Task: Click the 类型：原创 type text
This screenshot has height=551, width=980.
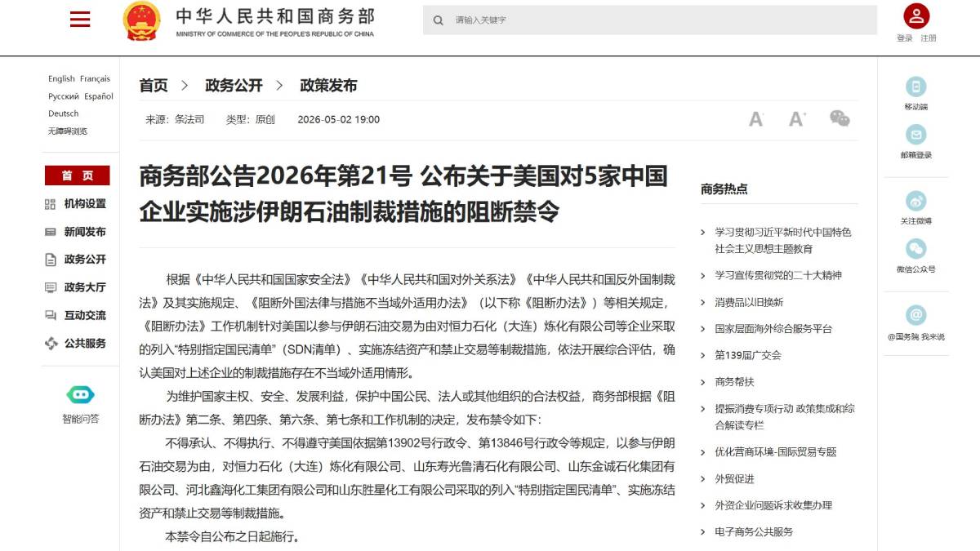Action: pos(251,119)
